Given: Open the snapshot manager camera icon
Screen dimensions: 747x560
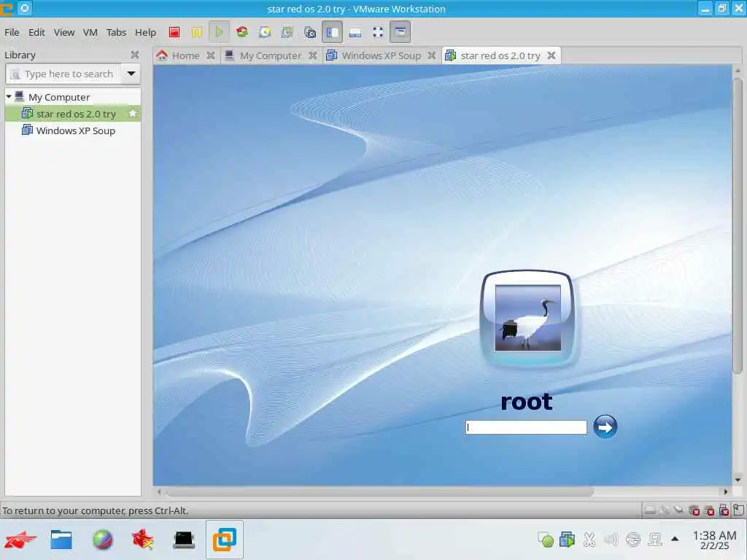Looking at the screenshot, I should (309, 32).
